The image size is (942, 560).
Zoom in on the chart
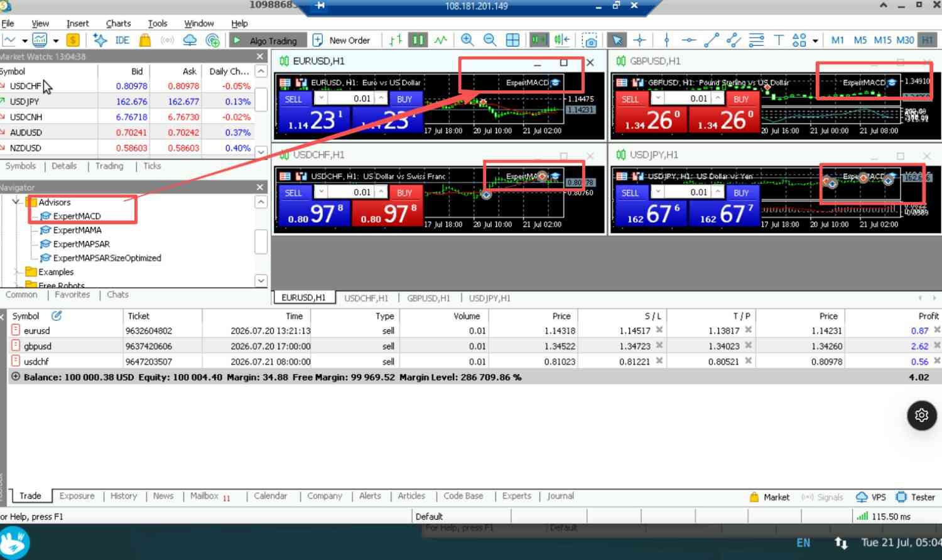(x=467, y=40)
